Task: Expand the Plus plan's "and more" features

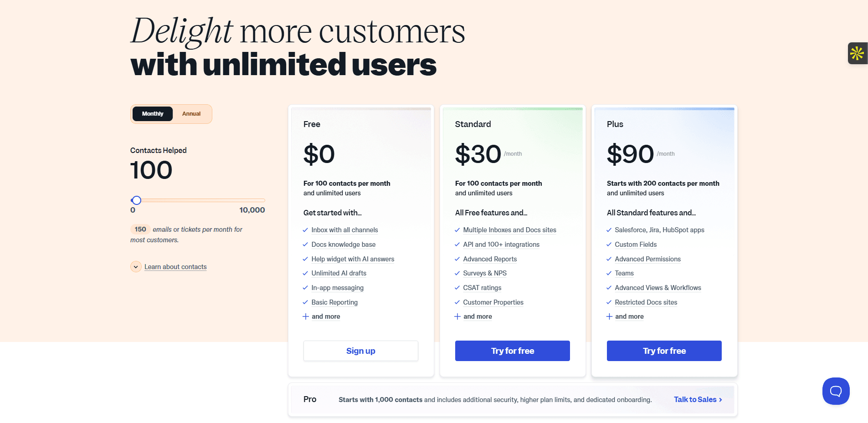Action: coord(629,316)
